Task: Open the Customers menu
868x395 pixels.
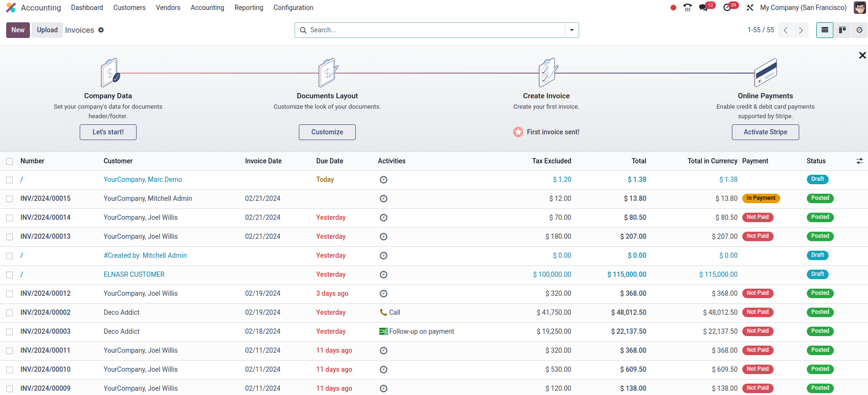Action: pyautogui.click(x=129, y=8)
